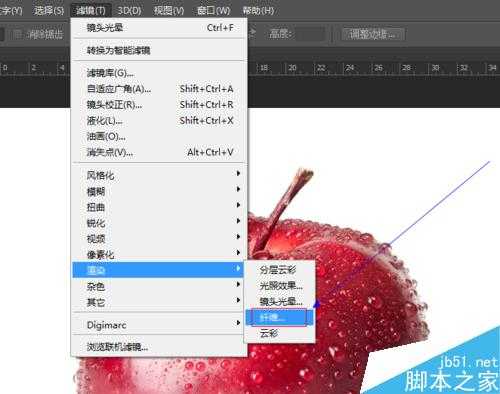
Task: Select the highlighted 纤维... filter
Action: [279, 317]
